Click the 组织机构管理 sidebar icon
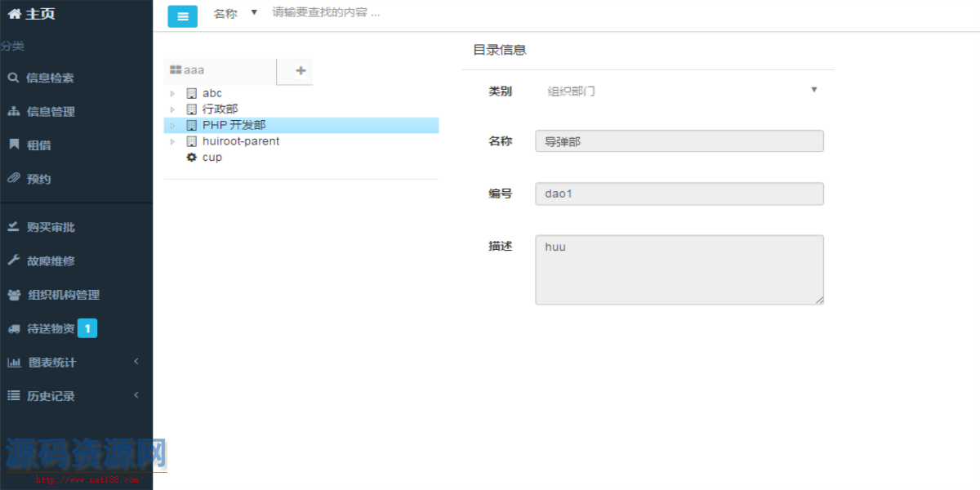The image size is (980, 490). 53,295
